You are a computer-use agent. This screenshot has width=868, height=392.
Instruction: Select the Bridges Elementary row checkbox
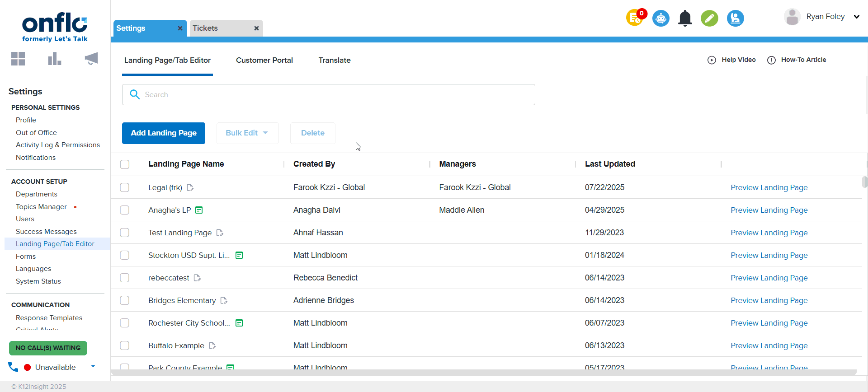[125, 300]
